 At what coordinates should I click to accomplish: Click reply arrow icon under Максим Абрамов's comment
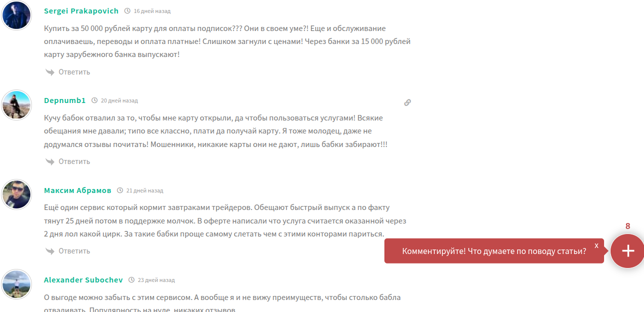(50, 251)
